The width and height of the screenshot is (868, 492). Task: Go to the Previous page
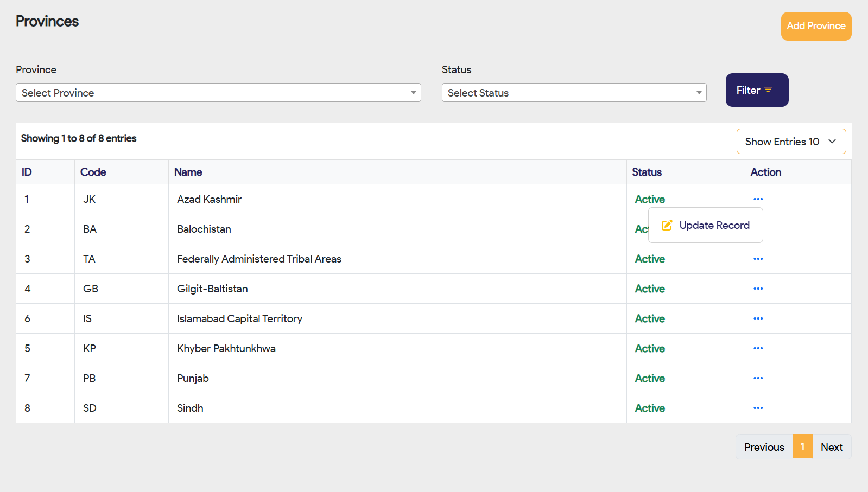click(x=764, y=447)
